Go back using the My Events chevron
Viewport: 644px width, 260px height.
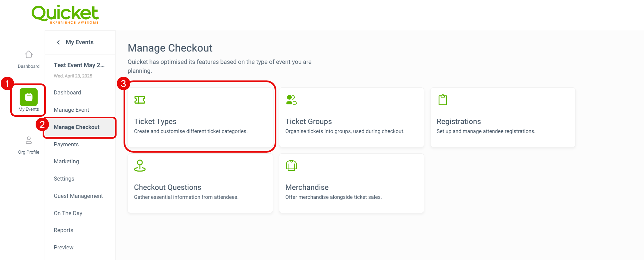tap(58, 42)
